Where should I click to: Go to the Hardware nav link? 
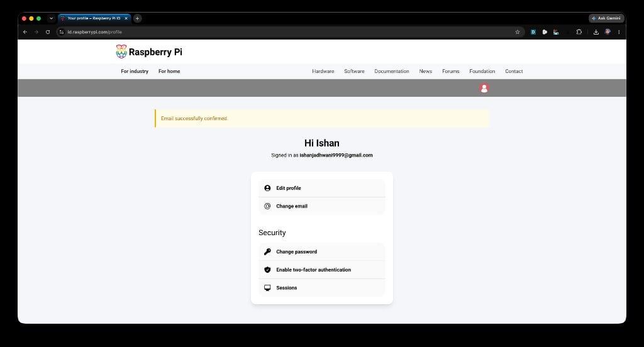tap(323, 71)
